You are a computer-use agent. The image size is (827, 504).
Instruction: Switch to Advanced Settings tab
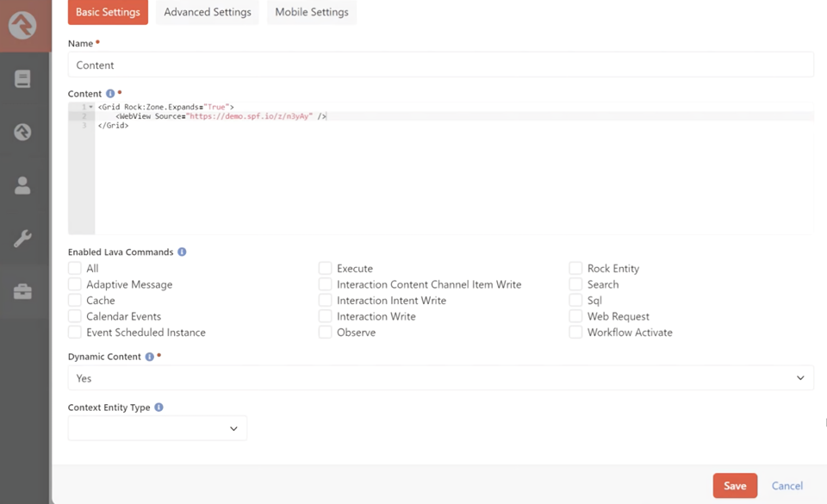coord(208,12)
